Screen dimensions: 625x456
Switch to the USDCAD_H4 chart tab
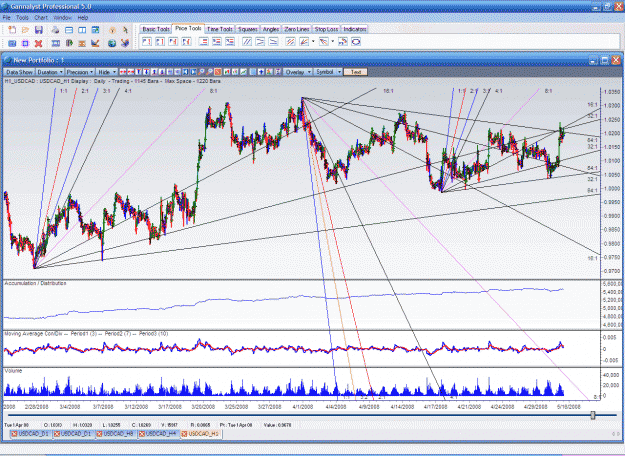(158, 434)
